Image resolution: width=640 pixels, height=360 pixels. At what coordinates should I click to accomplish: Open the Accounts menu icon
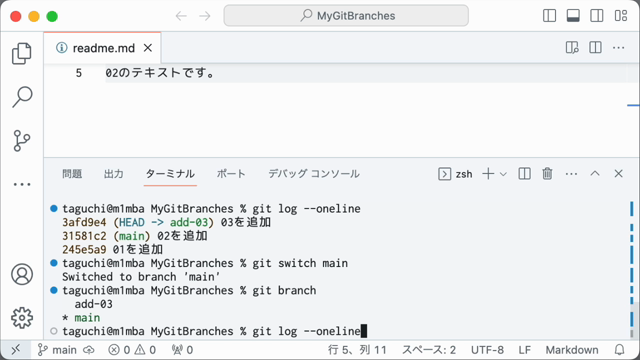[22, 274]
